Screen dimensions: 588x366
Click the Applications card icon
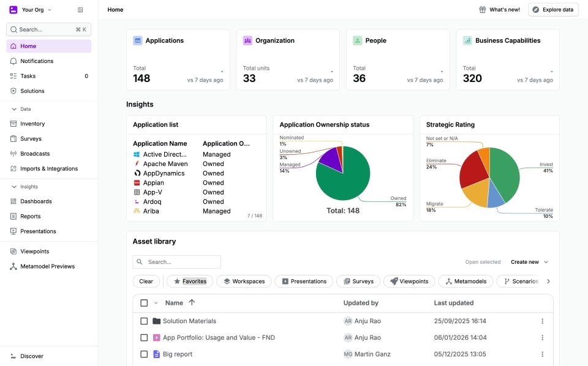[x=138, y=40]
